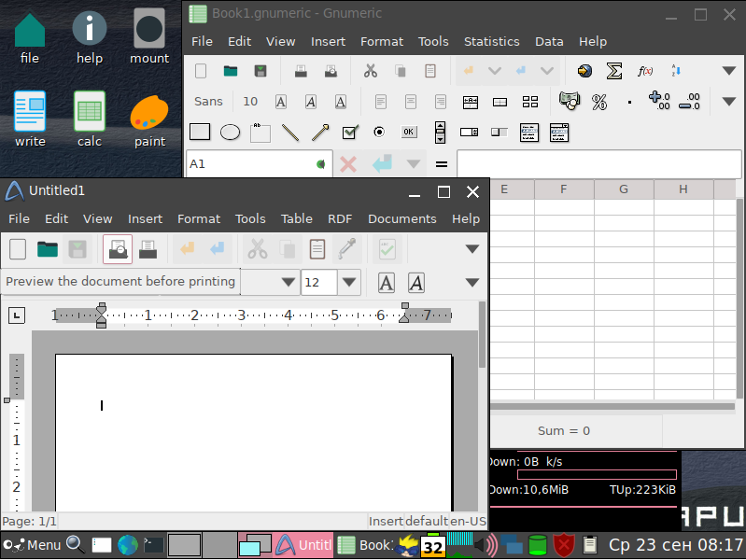This screenshot has height=560, width=746.
Task: Open the function f(x) wizard in Gnumeric
Action: [x=645, y=71]
